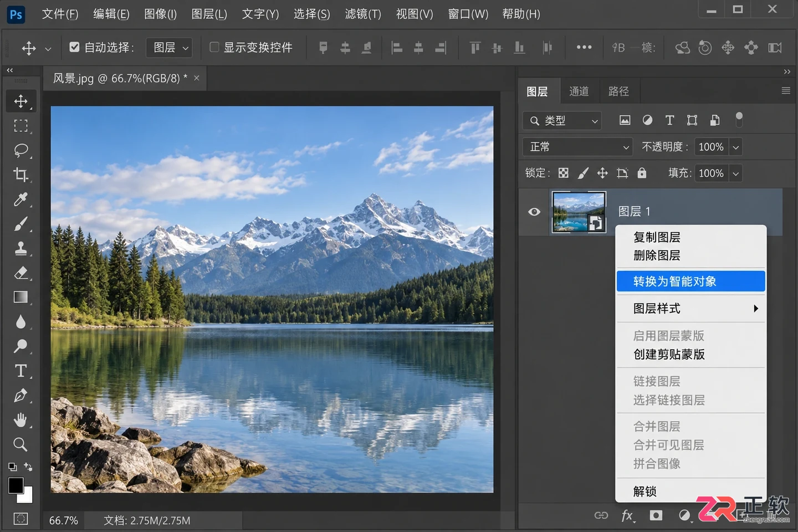Open the 类型 filter dropdown
798x532 pixels.
tap(562, 120)
